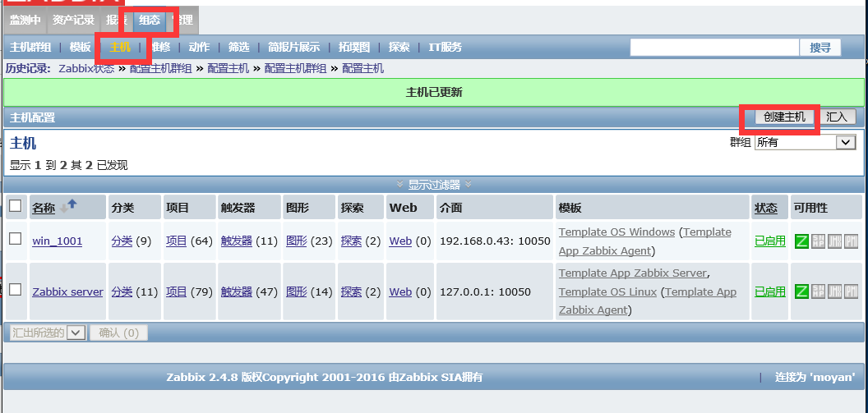Open 探索 link for Zabbix server
This screenshot has width=868, height=413.
351,291
